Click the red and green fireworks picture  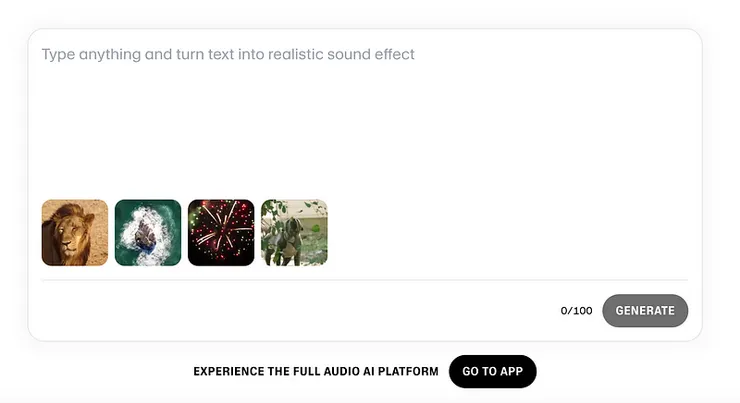(221, 233)
